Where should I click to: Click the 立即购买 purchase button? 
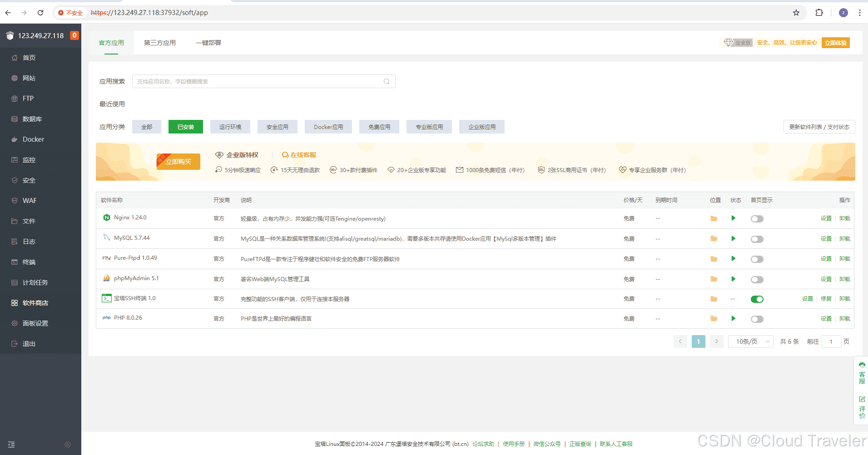click(178, 161)
